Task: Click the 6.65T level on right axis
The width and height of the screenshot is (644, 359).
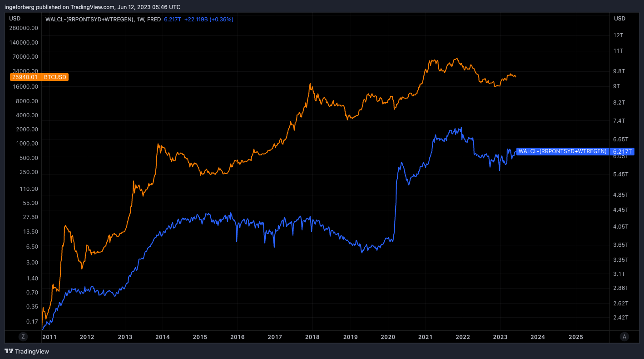Action: point(621,139)
